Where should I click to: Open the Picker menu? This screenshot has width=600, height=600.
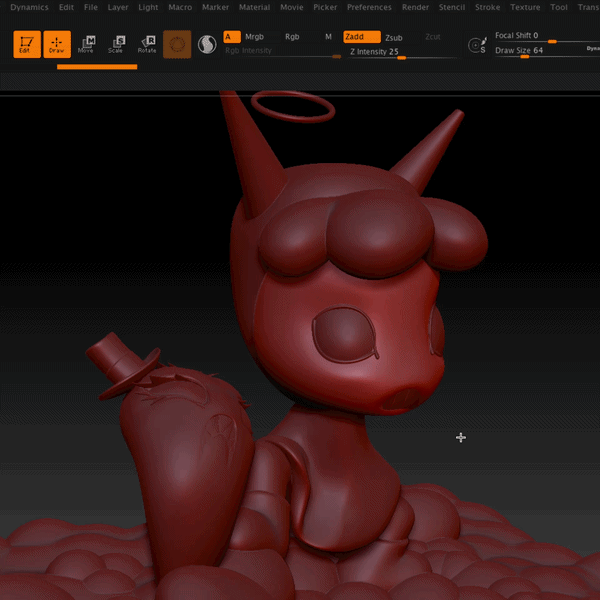[x=325, y=7]
